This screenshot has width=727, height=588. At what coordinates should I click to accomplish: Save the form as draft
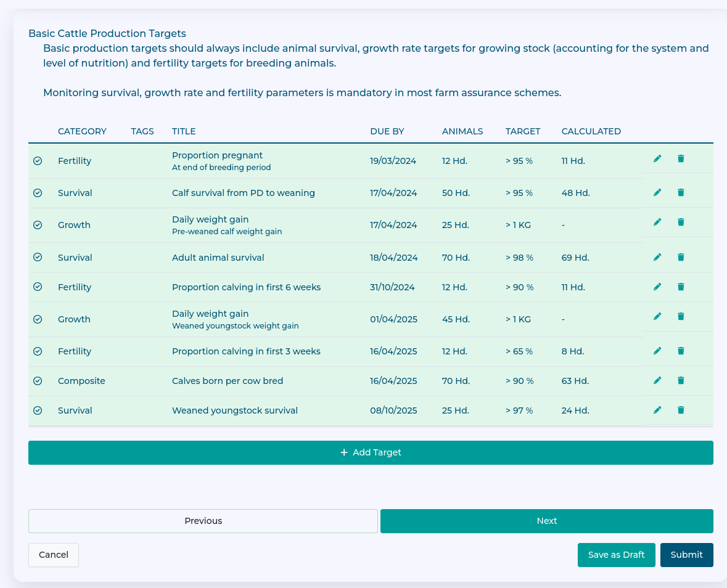616,555
